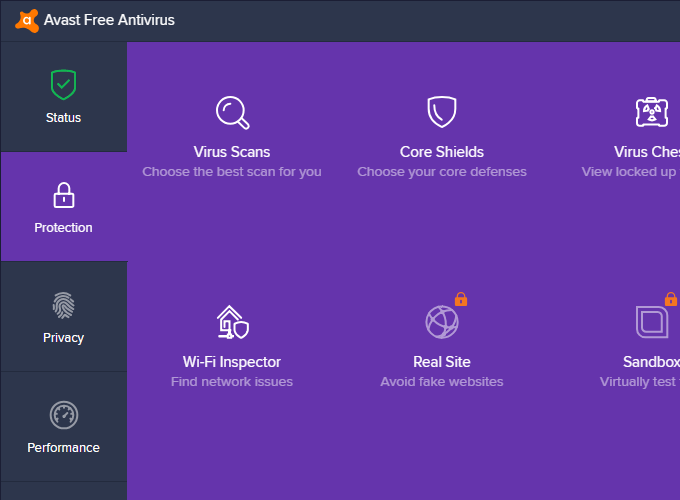Viewport: 680px width, 500px height.
Task: Open the Wi-Fi Inspector title link
Action: (x=232, y=362)
